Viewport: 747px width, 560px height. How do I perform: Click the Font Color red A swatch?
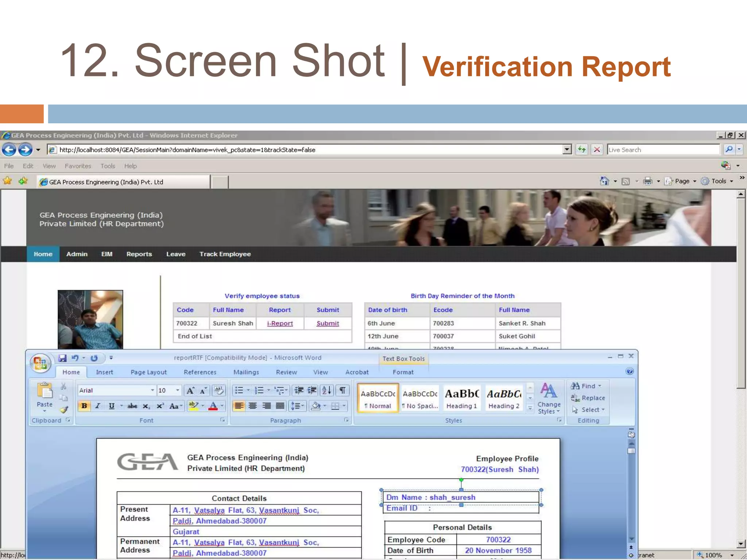point(213,406)
